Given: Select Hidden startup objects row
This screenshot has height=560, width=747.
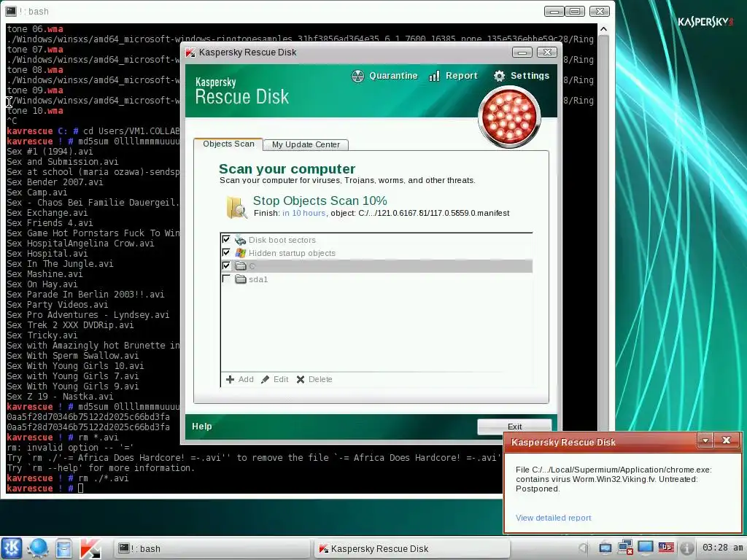Looking at the screenshot, I should pyautogui.click(x=376, y=253).
